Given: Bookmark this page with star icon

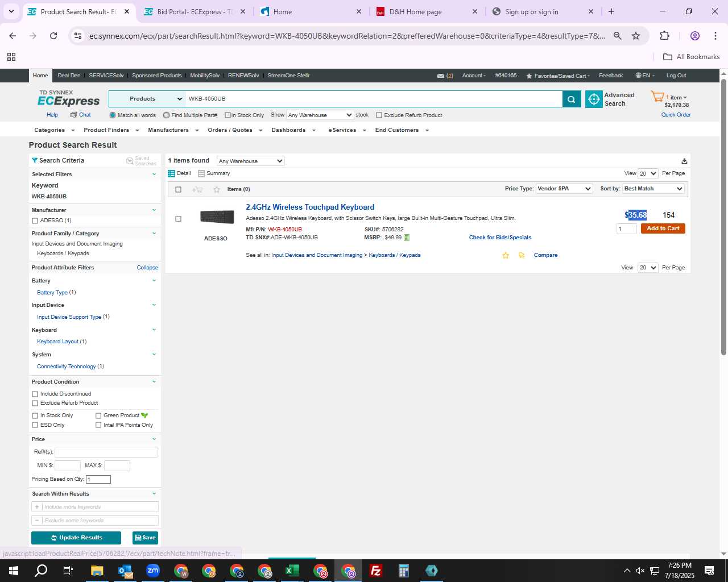Looking at the screenshot, I should click(x=636, y=36).
